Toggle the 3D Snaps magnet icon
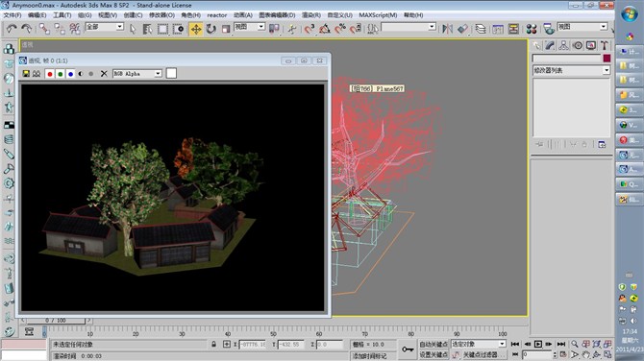 309,29
